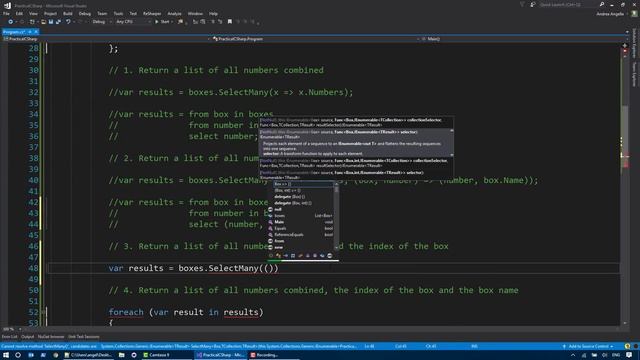Click the Save toolbar icon
Image resolution: width=640 pixels, height=360 pixels.
click(x=51, y=22)
